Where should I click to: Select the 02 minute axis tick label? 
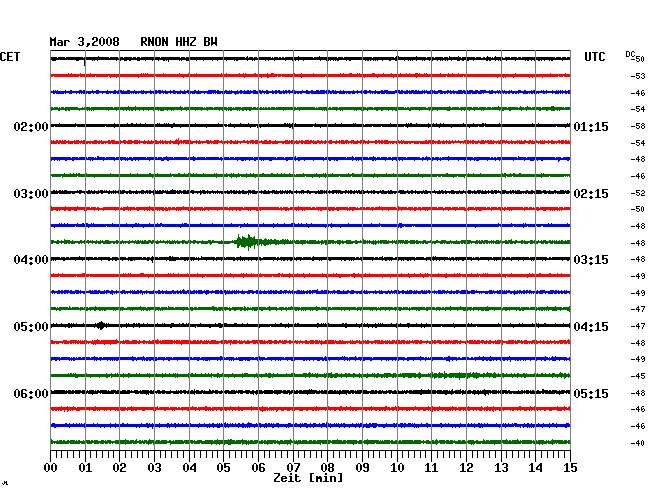(x=119, y=467)
